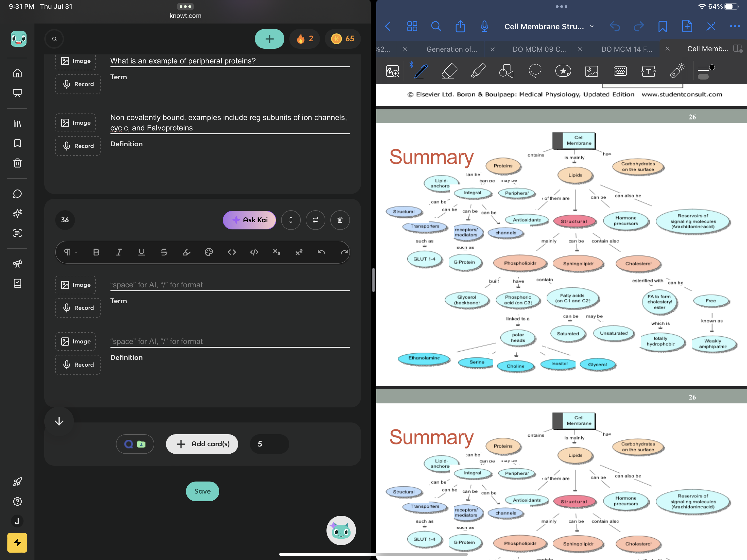Click the empty Term field of card 36
This screenshot has height=560, width=747.
click(230, 285)
